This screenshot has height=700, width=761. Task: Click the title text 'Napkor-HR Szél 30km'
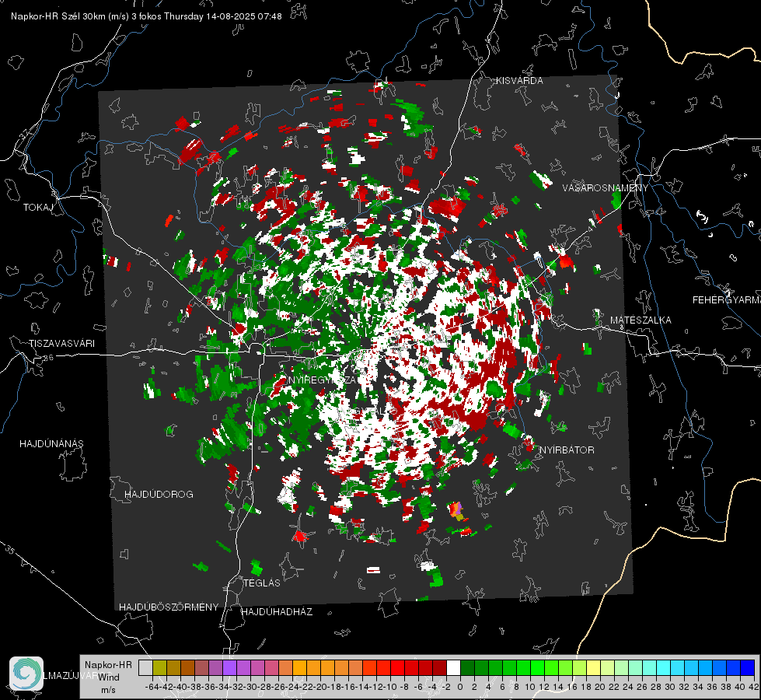(59, 16)
